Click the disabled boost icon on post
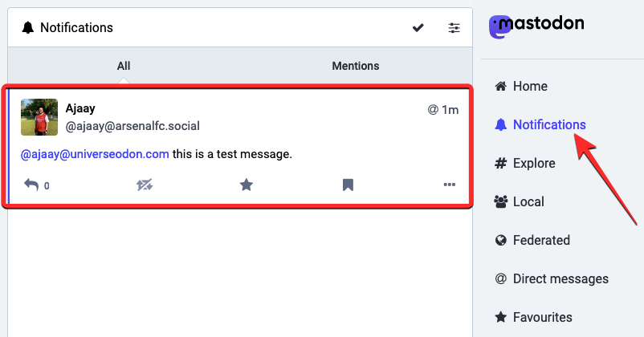Image resolution: width=644 pixels, height=337 pixels. point(145,185)
